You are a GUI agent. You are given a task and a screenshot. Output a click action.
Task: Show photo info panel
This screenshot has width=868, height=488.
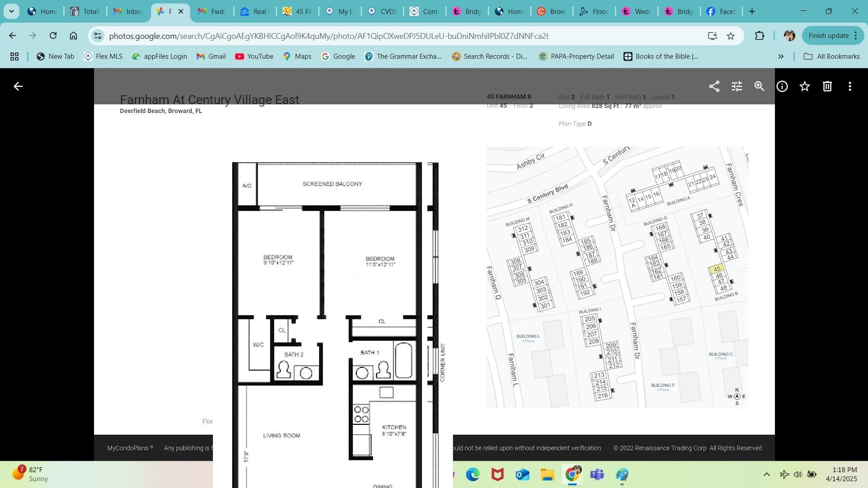(x=782, y=86)
